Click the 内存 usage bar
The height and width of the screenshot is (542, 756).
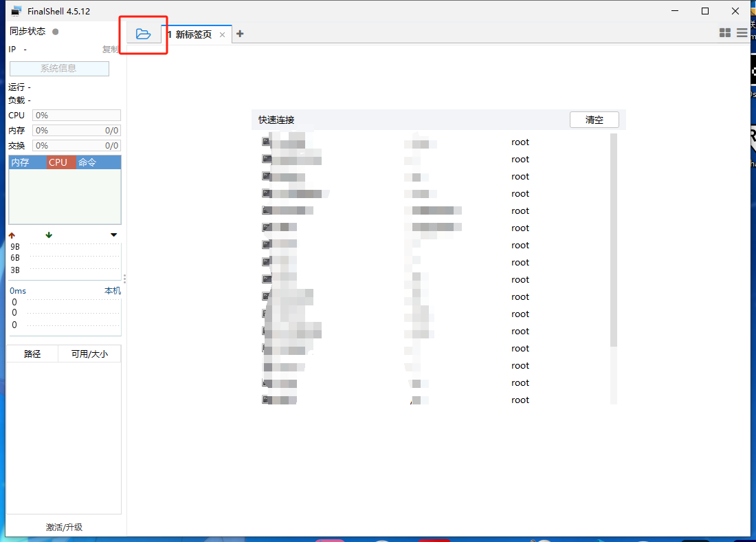[x=76, y=130]
